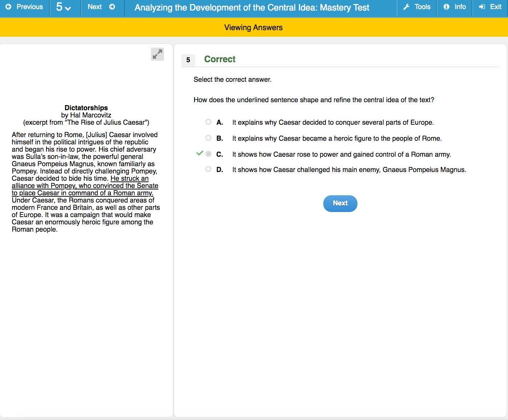
Task: Click answer text about becoming a heroic figure
Action: tap(337, 139)
